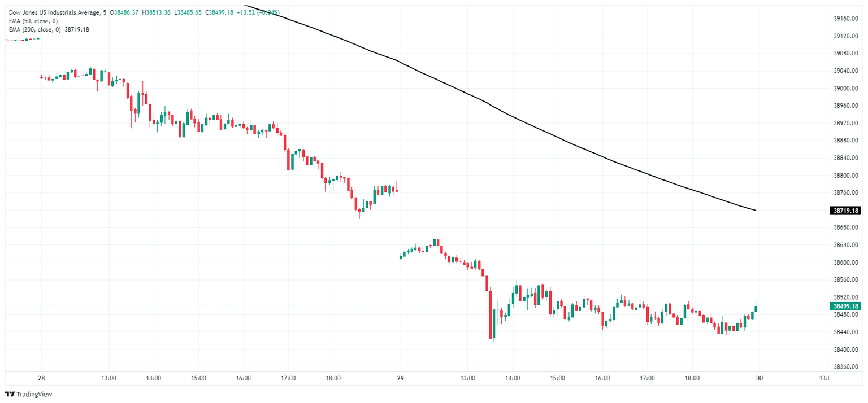
Task: Click the 38360.00 price axis label
Action: click(845, 367)
